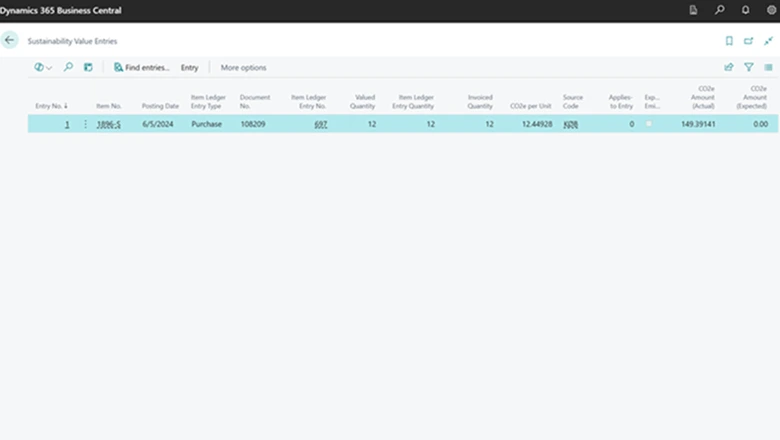780x440 pixels.
Task: Toggle the list view layout icon
Action: pos(768,67)
